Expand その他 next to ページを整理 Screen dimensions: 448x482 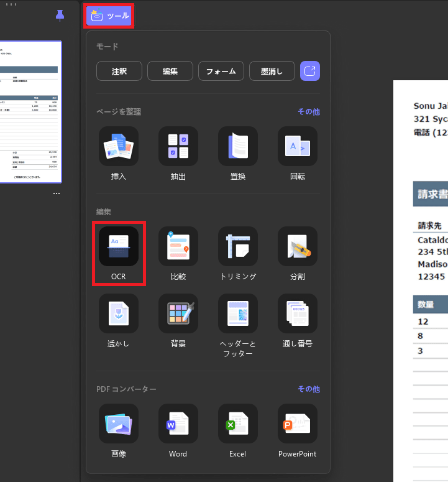(308, 112)
